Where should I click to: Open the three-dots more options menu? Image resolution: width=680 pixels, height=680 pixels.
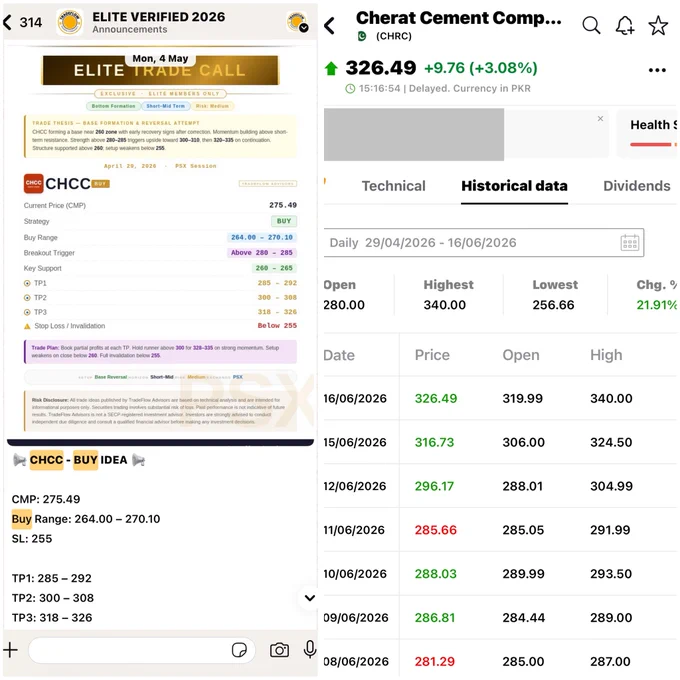point(657,70)
